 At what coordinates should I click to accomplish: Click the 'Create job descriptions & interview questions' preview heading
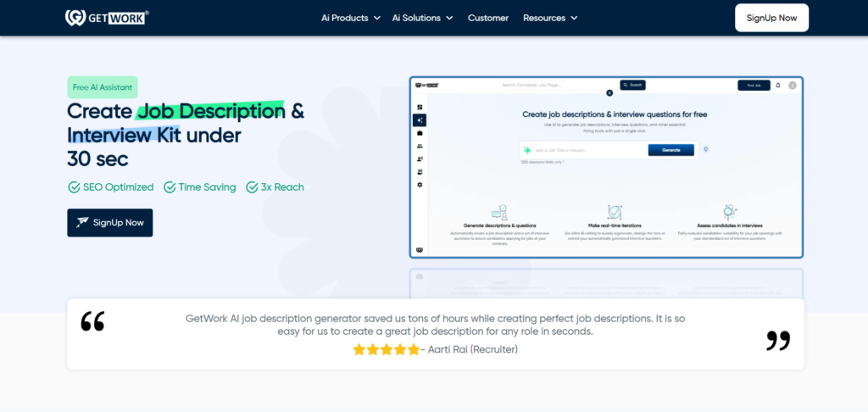(x=615, y=114)
